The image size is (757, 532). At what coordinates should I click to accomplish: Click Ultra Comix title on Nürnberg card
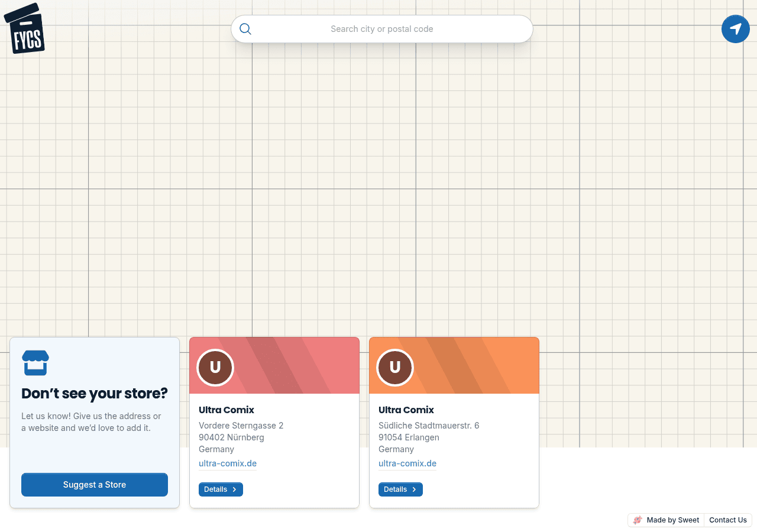click(x=227, y=410)
